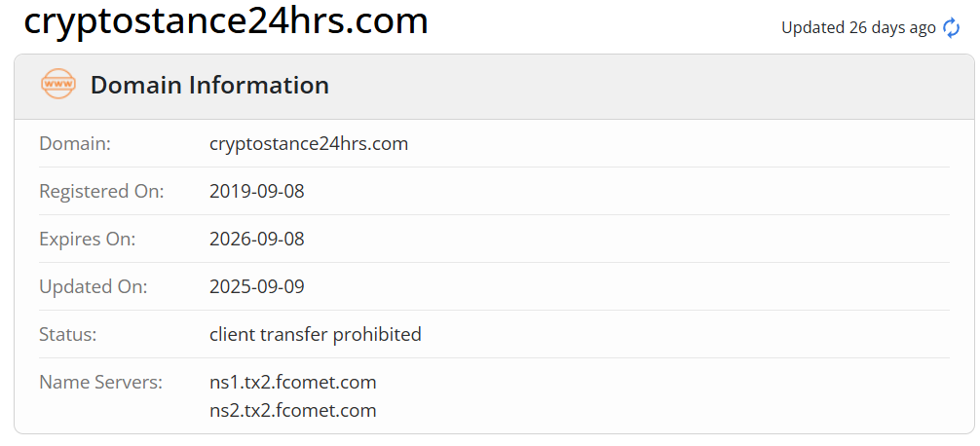Click the orange www globe icon
This screenshot has width=980, height=446.
pos(58,85)
